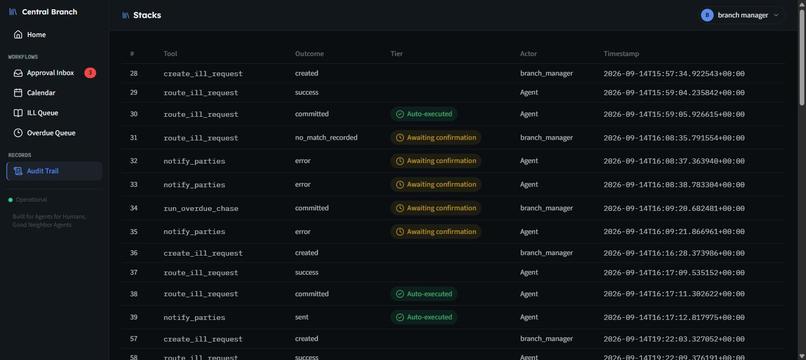Click the row number 38 cell

pos(134,294)
